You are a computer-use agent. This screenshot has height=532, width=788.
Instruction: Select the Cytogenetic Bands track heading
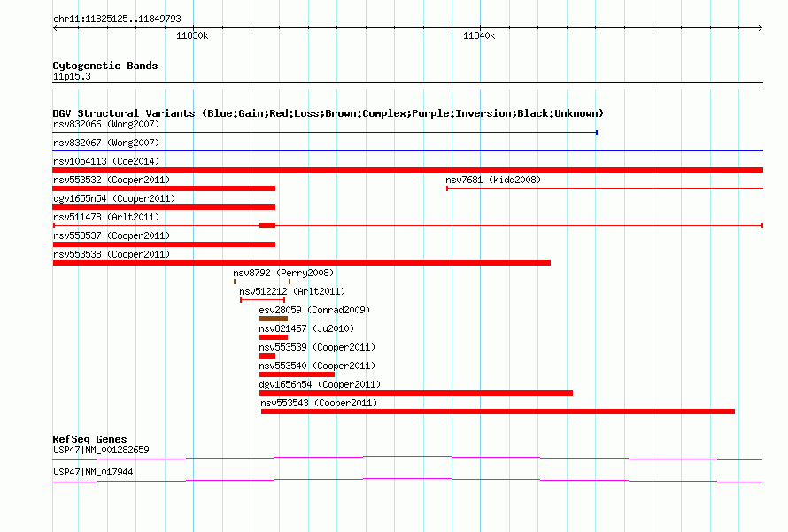[x=105, y=66]
